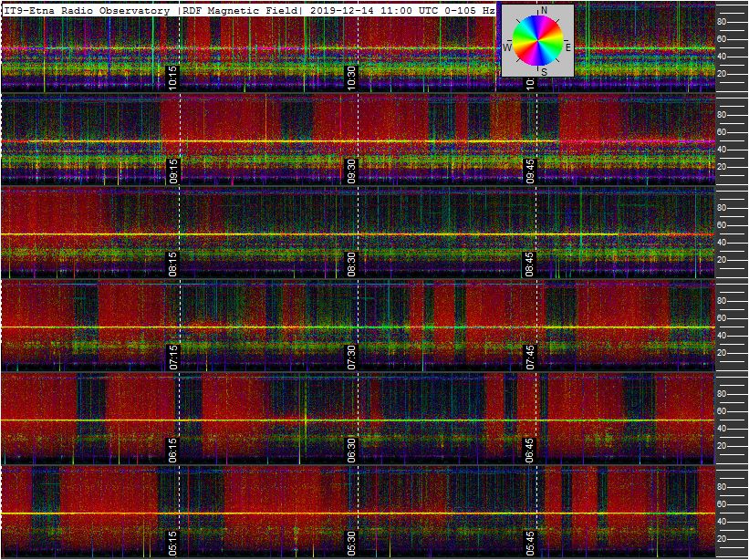Click the direction color wheel compass
Viewport: 749px width, 560px height.
tap(537, 39)
